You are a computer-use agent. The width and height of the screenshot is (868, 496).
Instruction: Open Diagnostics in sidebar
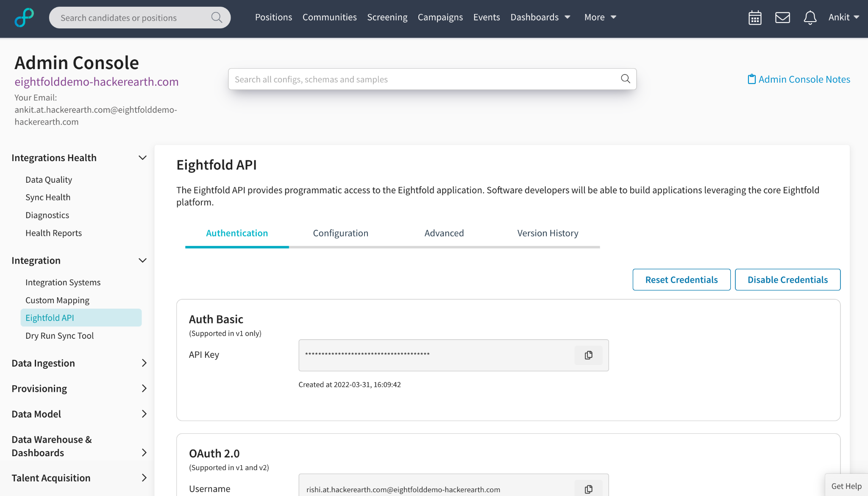click(47, 215)
